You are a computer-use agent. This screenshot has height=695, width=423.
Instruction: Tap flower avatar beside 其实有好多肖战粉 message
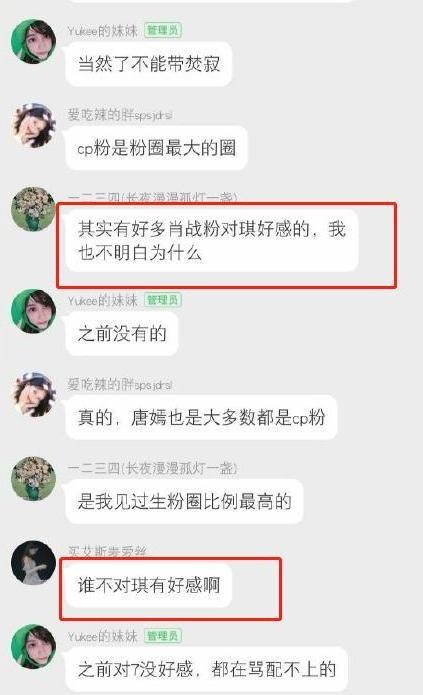point(33,210)
